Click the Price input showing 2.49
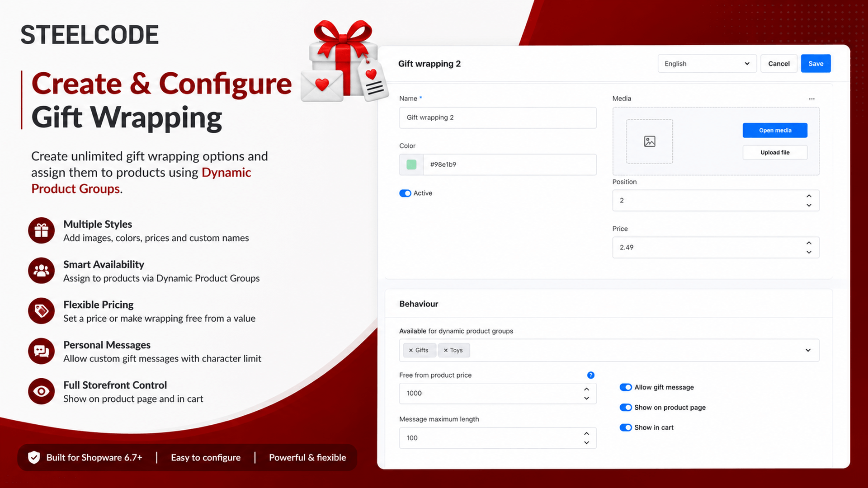This screenshot has width=868, height=488. tap(716, 248)
